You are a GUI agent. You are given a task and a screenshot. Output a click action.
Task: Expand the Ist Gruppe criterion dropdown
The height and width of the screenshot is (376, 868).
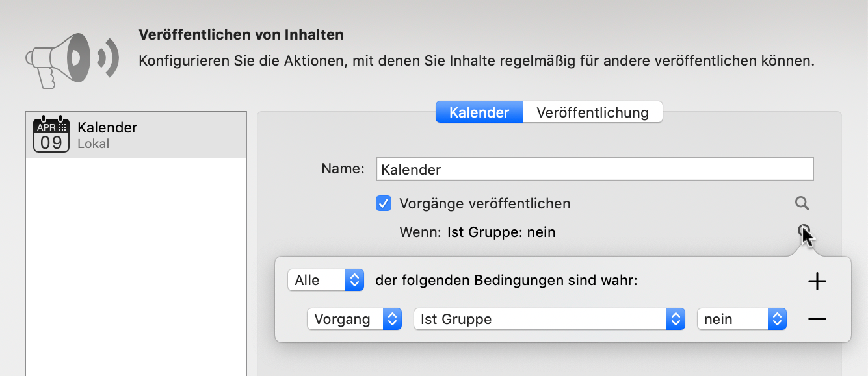pos(549,319)
